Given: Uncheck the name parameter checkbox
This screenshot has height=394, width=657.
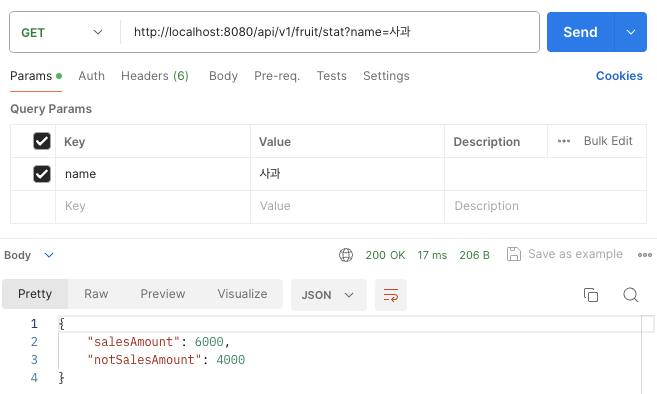Looking at the screenshot, I should (x=42, y=174).
